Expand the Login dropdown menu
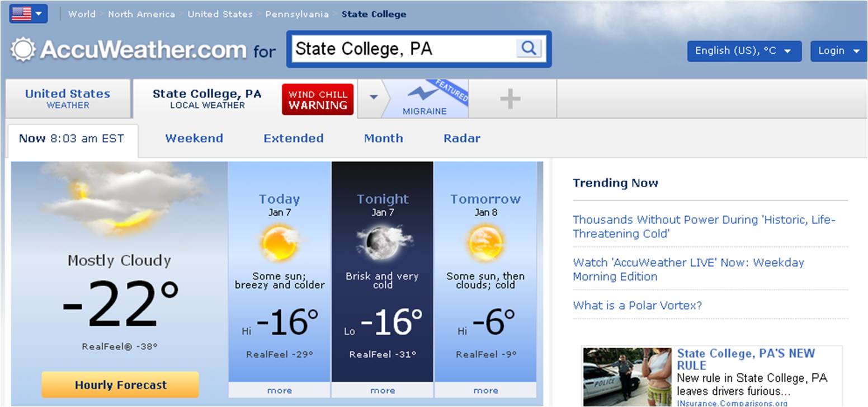This screenshot has height=407, width=868. coord(839,51)
